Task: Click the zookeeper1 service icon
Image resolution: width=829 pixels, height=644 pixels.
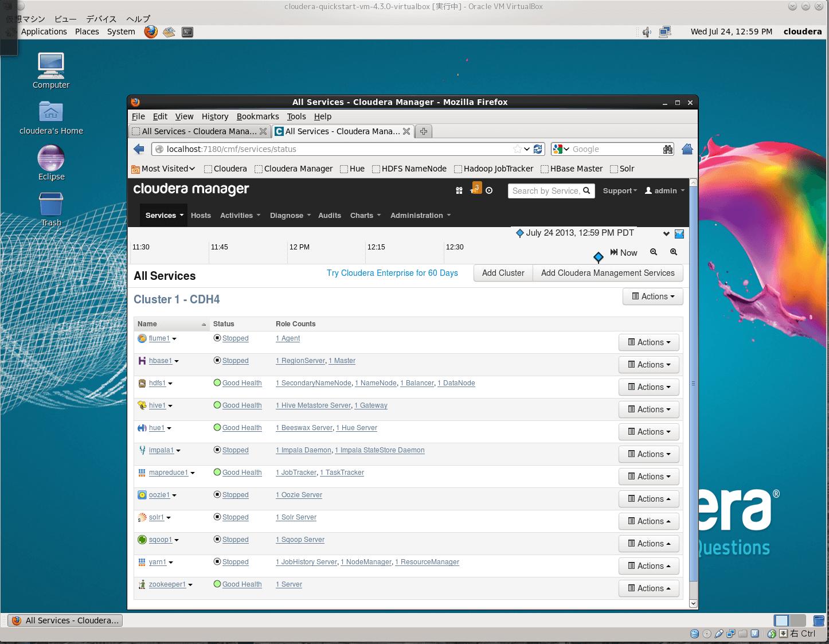Action: tap(142, 584)
